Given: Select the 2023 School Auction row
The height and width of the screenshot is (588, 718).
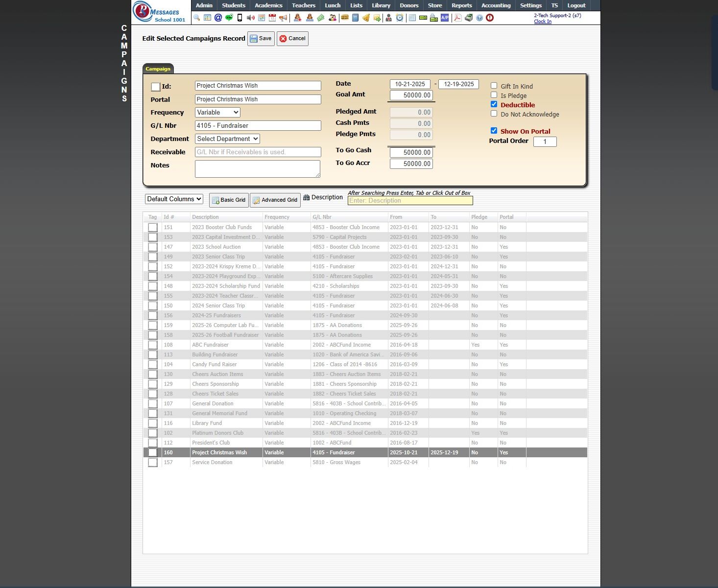Looking at the screenshot, I should pos(365,247).
